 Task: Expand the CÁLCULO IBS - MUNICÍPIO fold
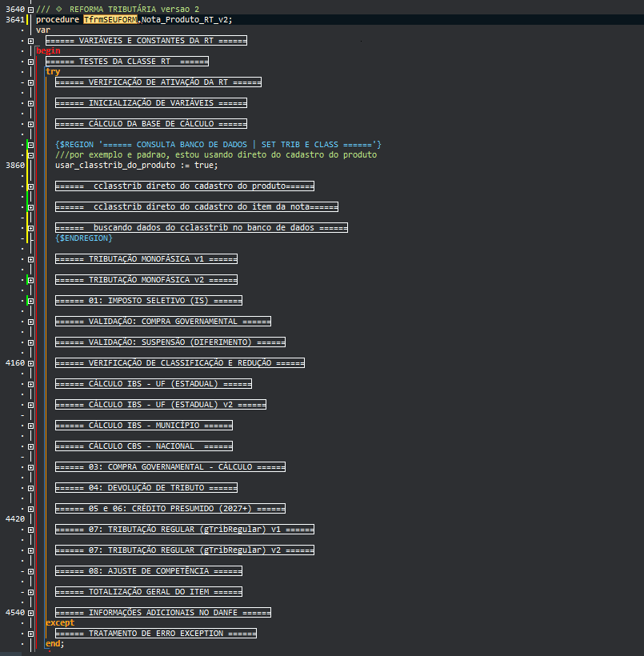click(x=30, y=426)
